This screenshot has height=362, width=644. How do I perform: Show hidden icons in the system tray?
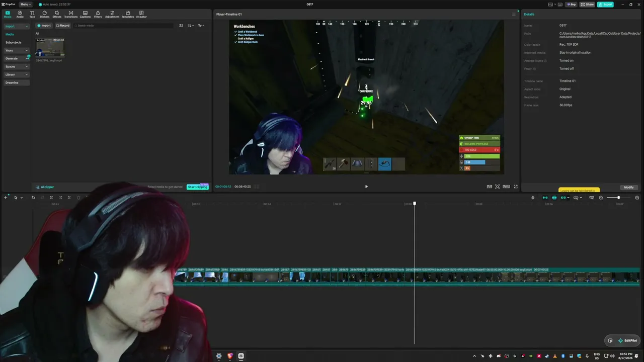pyautogui.click(x=474, y=356)
